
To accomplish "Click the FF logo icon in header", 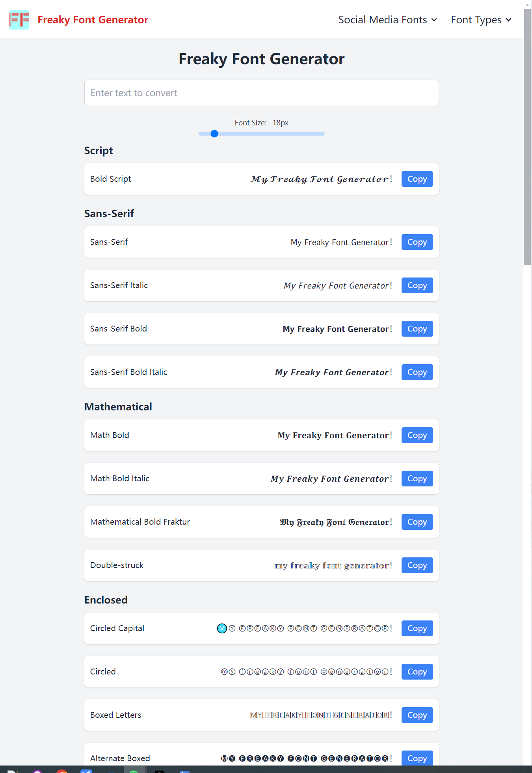I will click(19, 19).
